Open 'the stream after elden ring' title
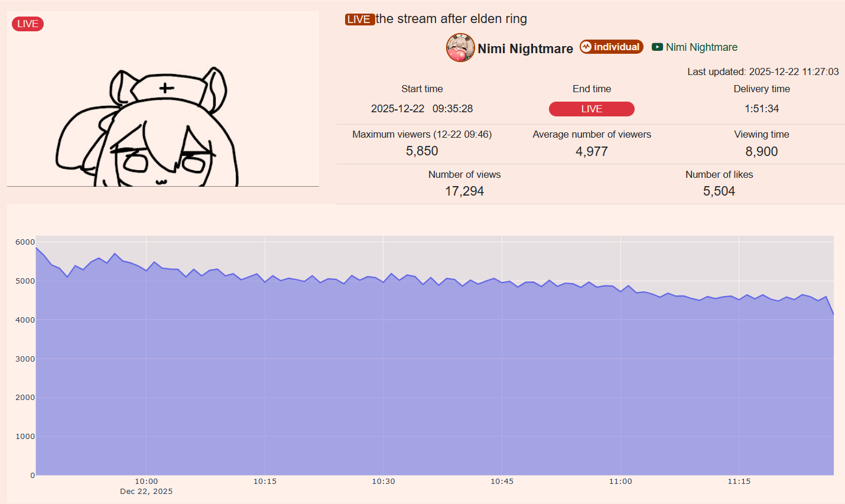The width and height of the screenshot is (845, 504). tap(451, 19)
